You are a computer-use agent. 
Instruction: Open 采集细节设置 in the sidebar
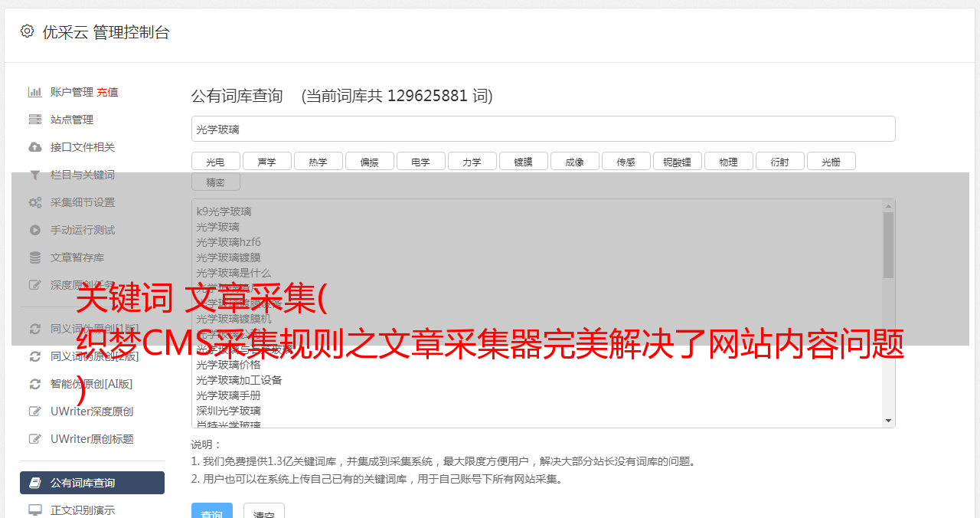pyautogui.click(x=83, y=202)
